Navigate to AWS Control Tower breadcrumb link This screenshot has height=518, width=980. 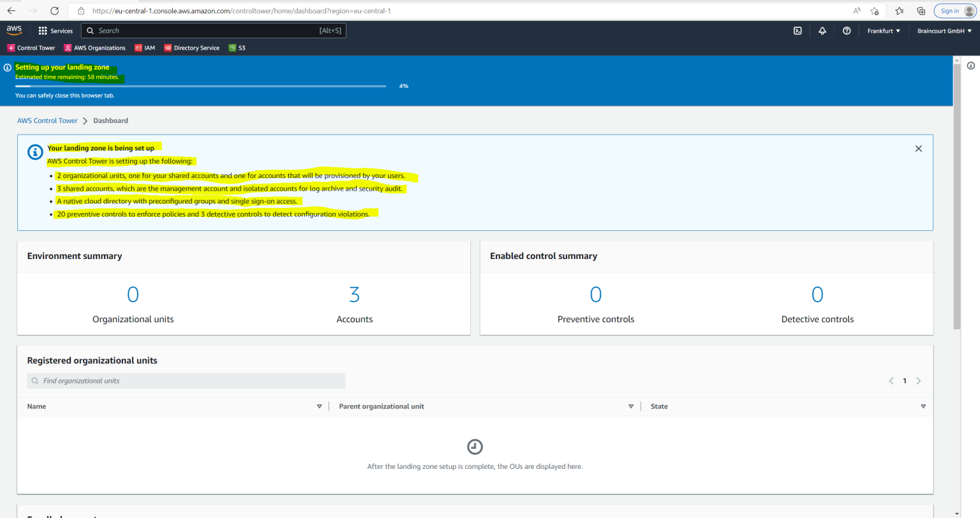[x=47, y=120]
